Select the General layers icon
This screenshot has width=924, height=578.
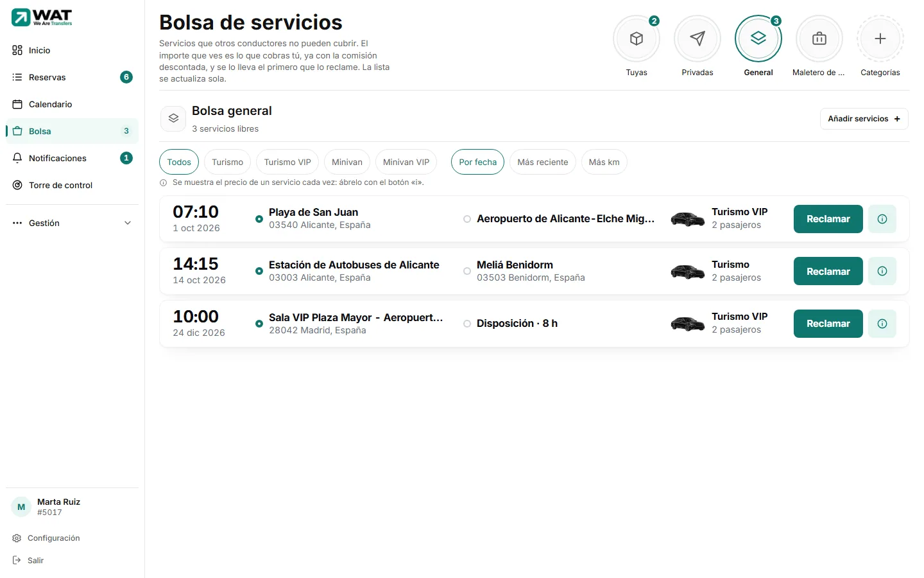pos(758,39)
